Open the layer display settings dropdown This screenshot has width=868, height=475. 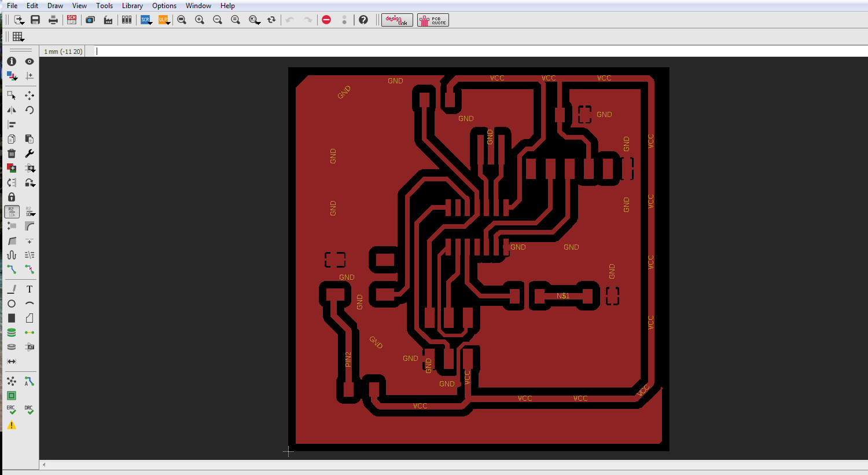[x=12, y=76]
